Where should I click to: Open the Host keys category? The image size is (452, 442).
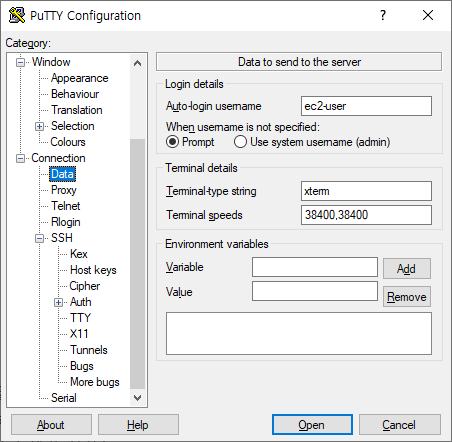coord(93,270)
